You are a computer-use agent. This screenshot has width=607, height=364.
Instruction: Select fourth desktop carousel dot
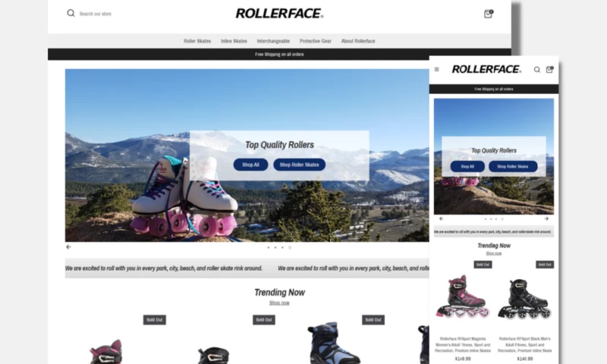(x=290, y=247)
